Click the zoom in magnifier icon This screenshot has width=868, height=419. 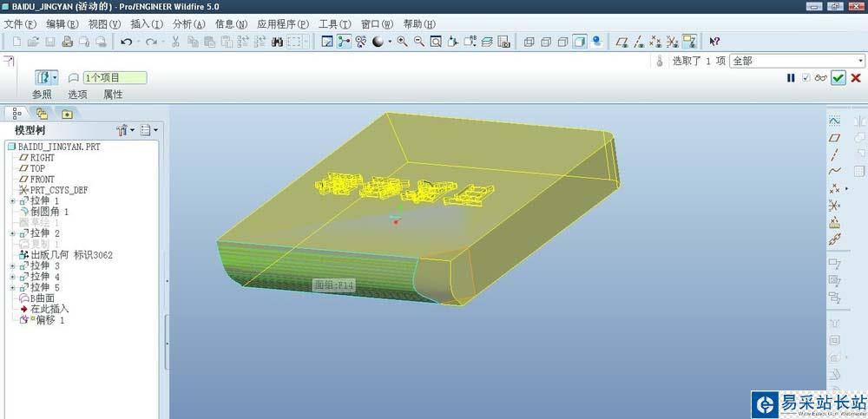click(x=403, y=42)
